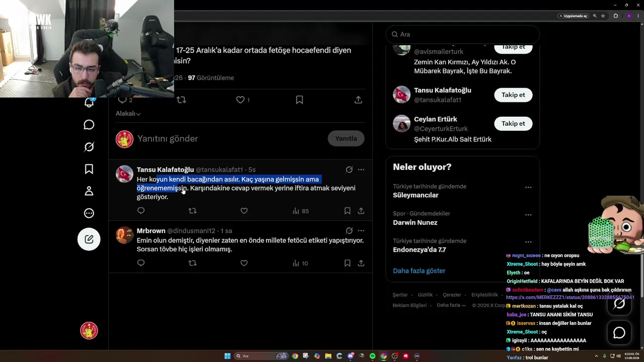Reply to the main post with two replies
Viewport: 644px width, 362px height.
tap(125, 100)
